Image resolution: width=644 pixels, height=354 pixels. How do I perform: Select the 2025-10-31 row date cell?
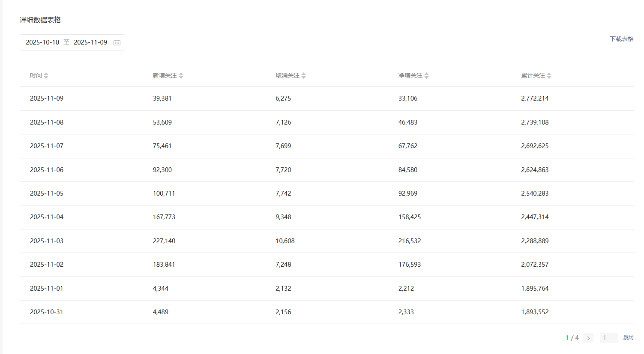click(47, 312)
